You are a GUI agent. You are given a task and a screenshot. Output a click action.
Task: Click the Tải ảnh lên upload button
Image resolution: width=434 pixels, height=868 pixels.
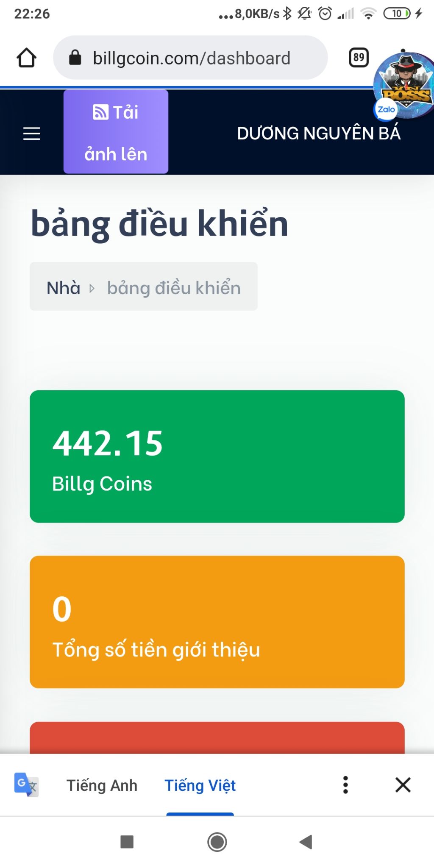116,132
